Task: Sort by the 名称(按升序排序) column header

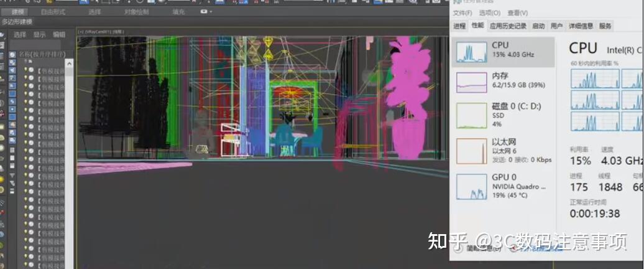Action: coord(42,54)
